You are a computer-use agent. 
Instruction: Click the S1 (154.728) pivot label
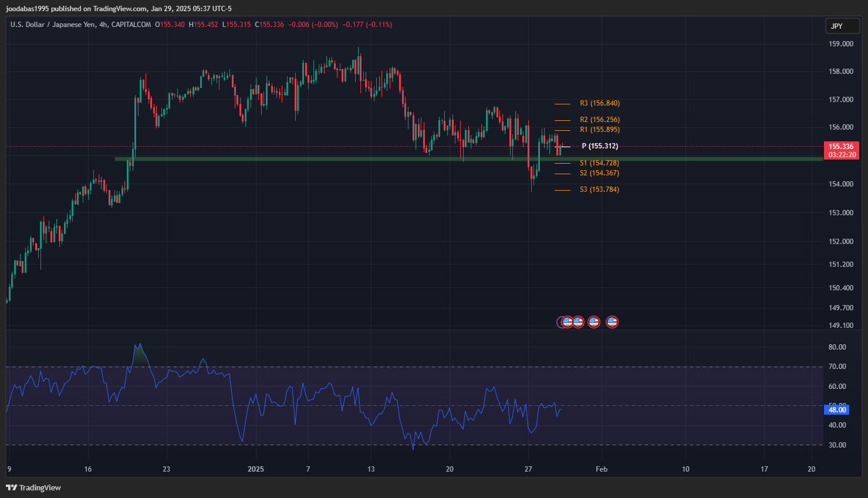(599, 163)
